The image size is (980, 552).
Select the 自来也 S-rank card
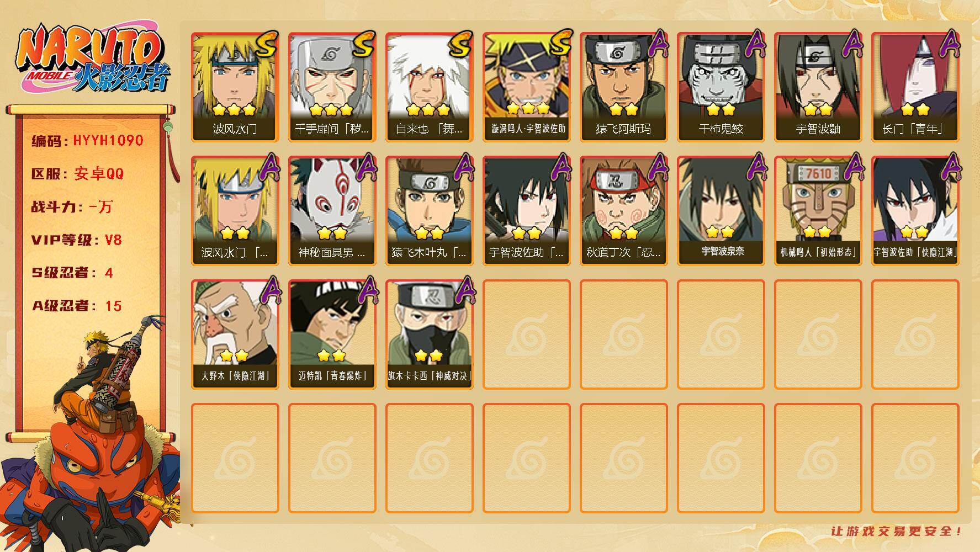tap(430, 87)
